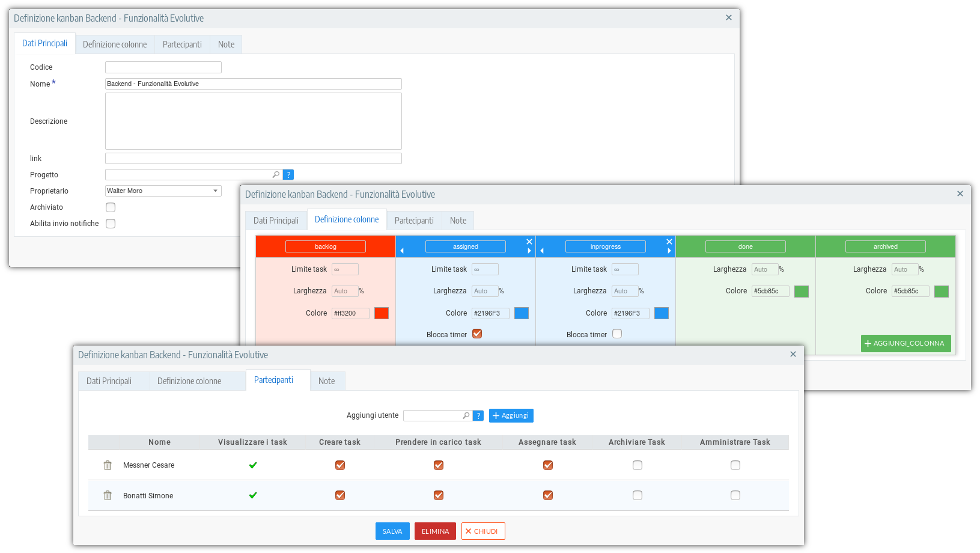Viewport: 980px width, 553px height.
Task: Enable the Archiviato checkbox
Action: point(111,207)
